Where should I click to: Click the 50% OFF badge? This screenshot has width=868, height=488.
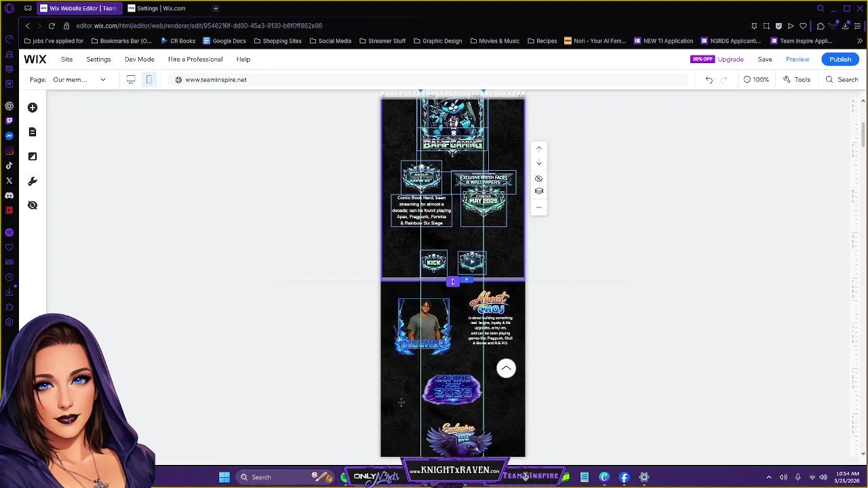[703, 59]
